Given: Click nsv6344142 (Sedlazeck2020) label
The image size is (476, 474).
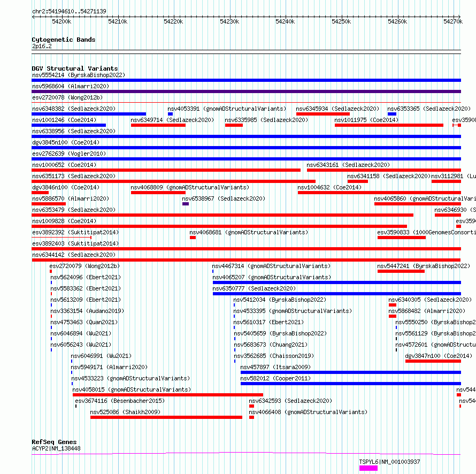Looking at the screenshot, I should 74,255.
